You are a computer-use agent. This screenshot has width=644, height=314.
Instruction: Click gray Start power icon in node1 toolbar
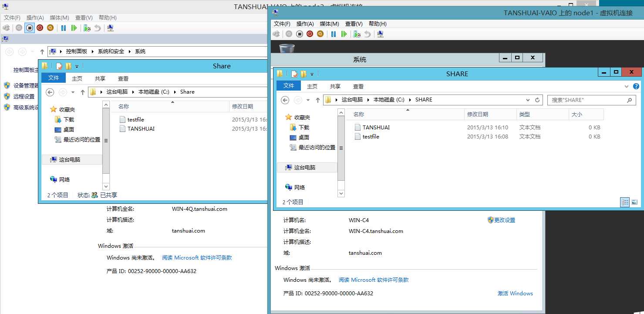[x=289, y=34]
